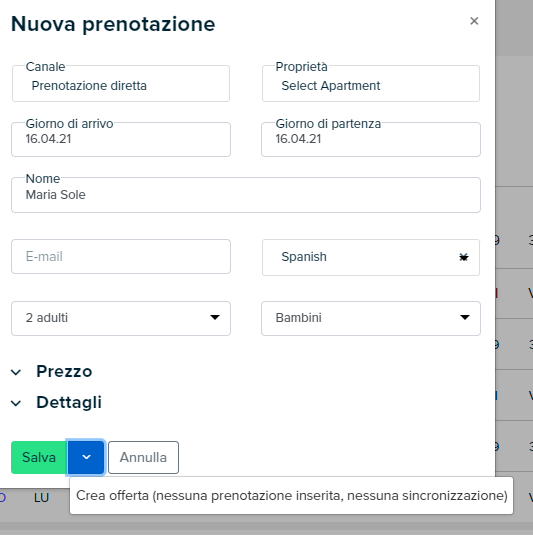Open the Spanish language selector
Screen dimensions: 533x535
(371, 257)
